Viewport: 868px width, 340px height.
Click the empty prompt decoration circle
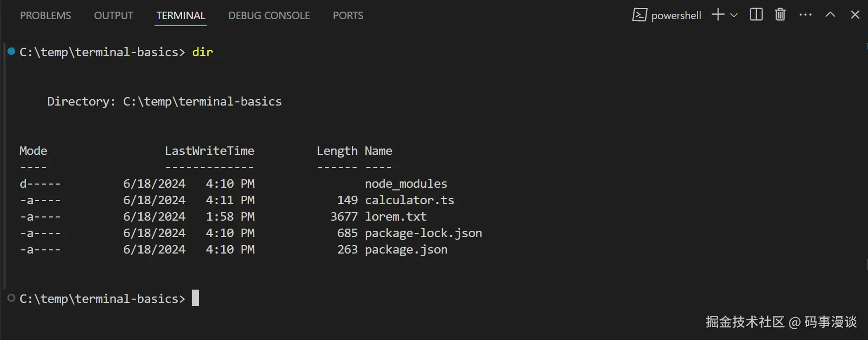click(11, 298)
